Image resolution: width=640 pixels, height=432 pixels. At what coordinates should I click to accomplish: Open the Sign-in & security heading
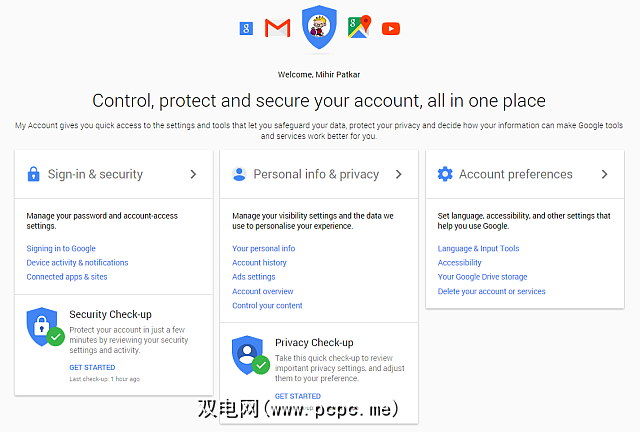coord(95,174)
